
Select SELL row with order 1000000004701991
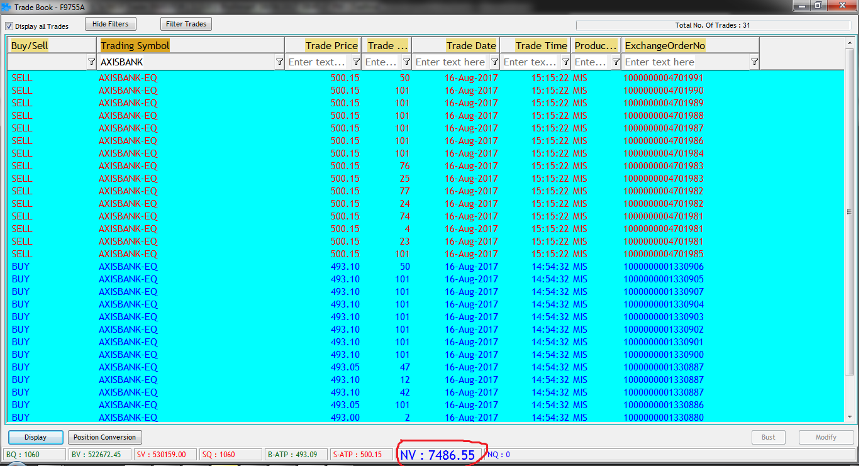[425, 78]
